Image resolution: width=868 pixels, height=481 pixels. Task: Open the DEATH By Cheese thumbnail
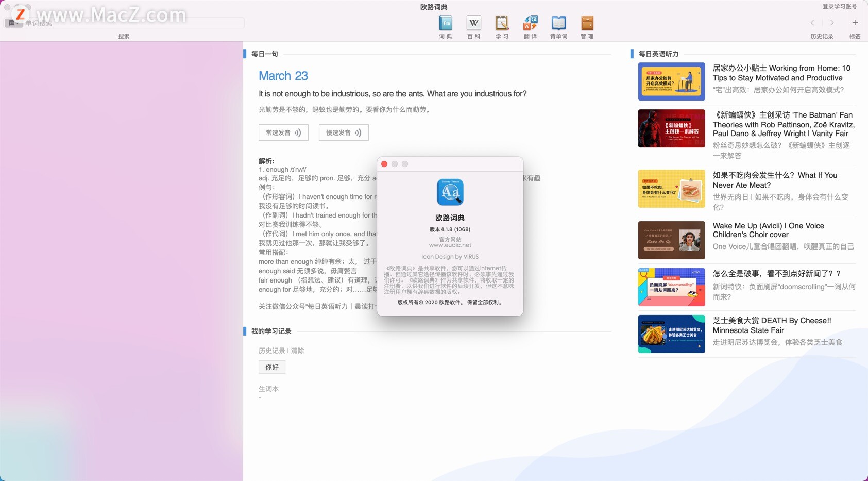pyautogui.click(x=671, y=334)
